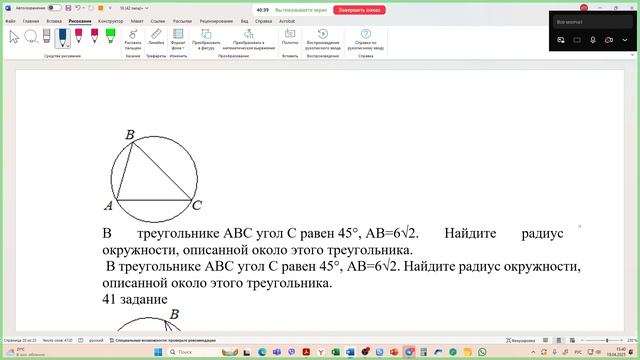640x360 pixels.
Task: Expand the blue pen options arrow
Action: (67, 46)
